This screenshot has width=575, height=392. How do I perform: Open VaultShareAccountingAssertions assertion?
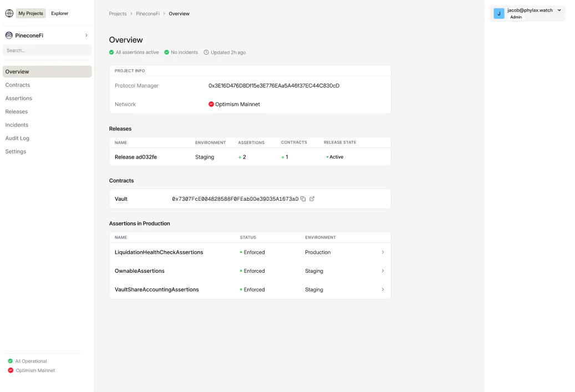[156, 289]
